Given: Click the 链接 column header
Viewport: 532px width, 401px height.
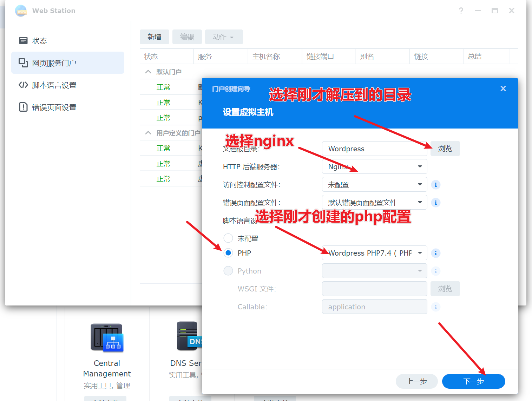Looking at the screenshot, I should [x=436, y=57].
